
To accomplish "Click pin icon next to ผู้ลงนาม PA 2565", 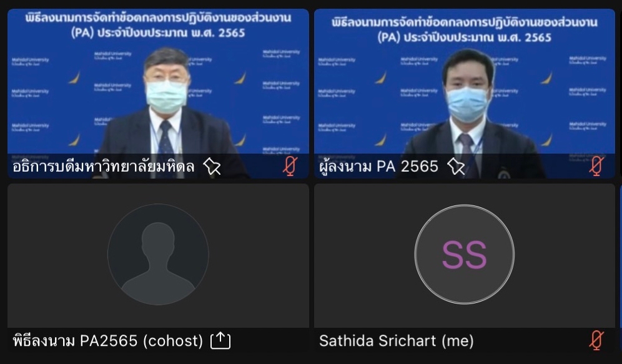I will [x=456, y=167].
